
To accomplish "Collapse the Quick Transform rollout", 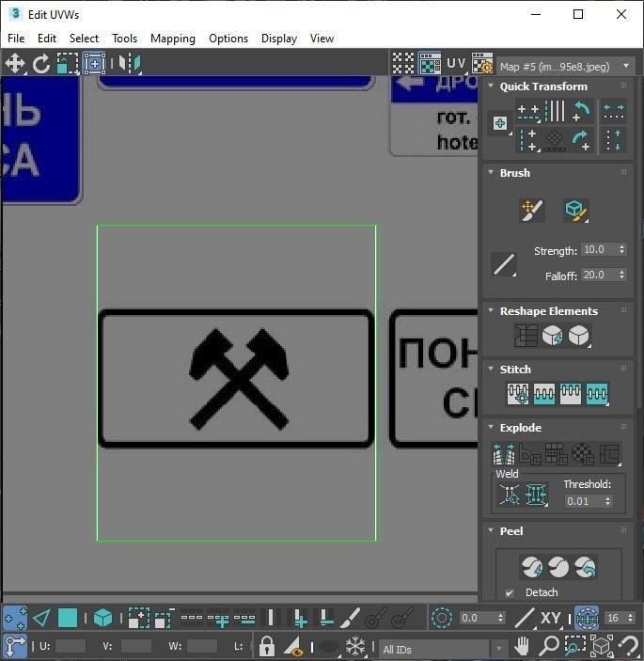I will (491, 86).
